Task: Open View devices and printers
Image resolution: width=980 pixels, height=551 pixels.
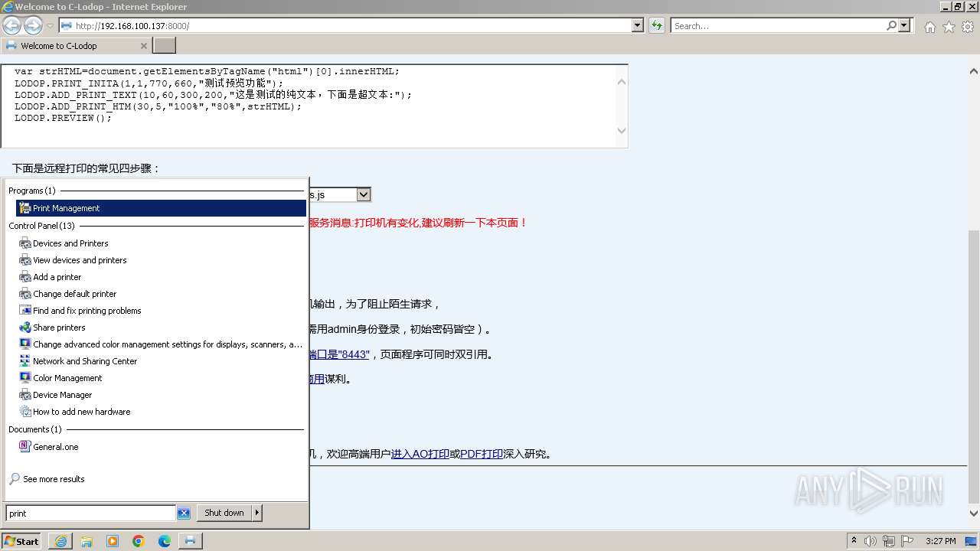Action: click(80, 260)
